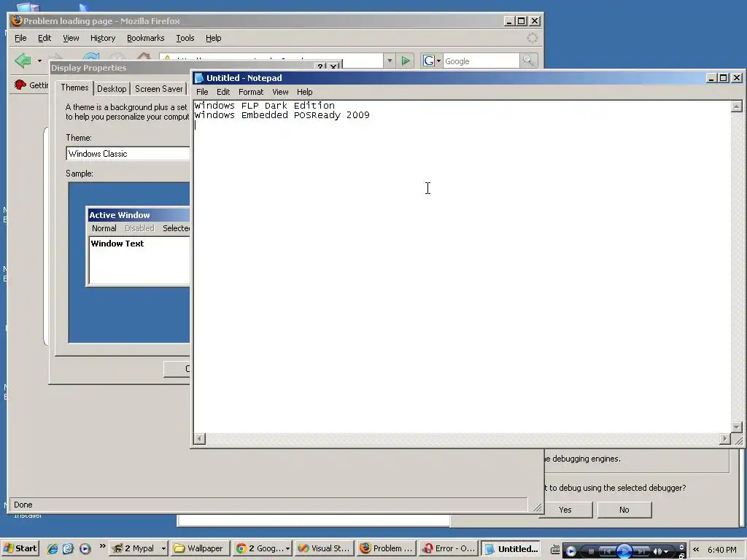
Task: Open the Firefox Edit menu
Action: tap(44, 38)
